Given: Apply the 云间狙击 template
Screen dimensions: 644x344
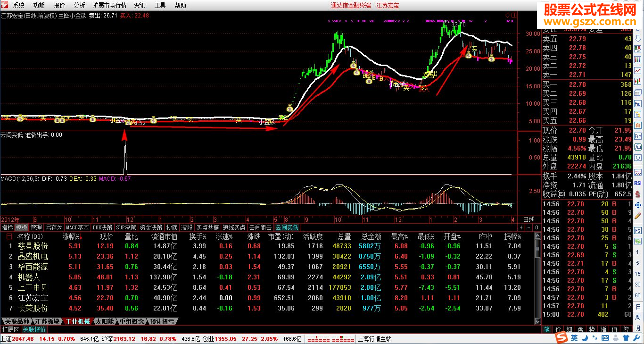Looking at the screenshot, I should 260,227.
